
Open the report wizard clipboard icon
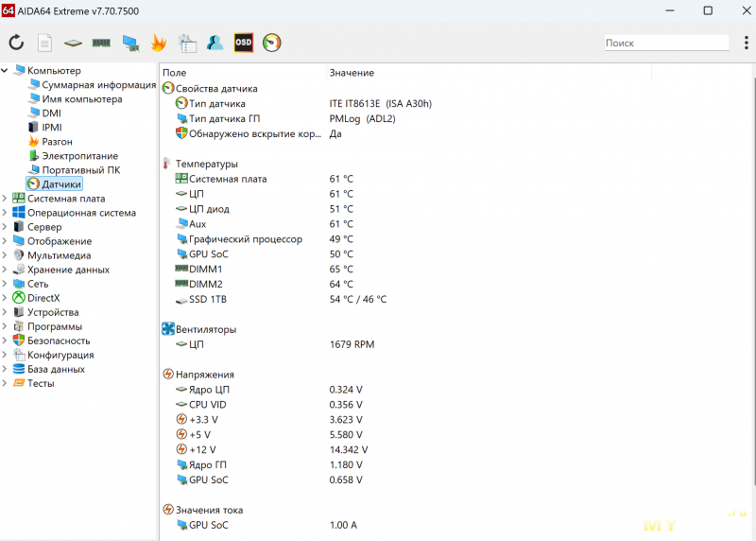click(x=187, y=43)
